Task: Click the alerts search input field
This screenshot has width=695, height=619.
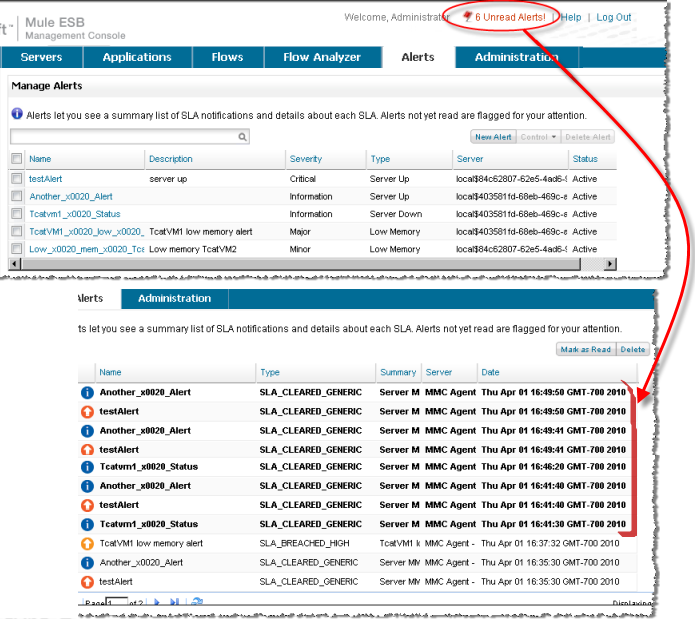Action: (x=120, y=136)
